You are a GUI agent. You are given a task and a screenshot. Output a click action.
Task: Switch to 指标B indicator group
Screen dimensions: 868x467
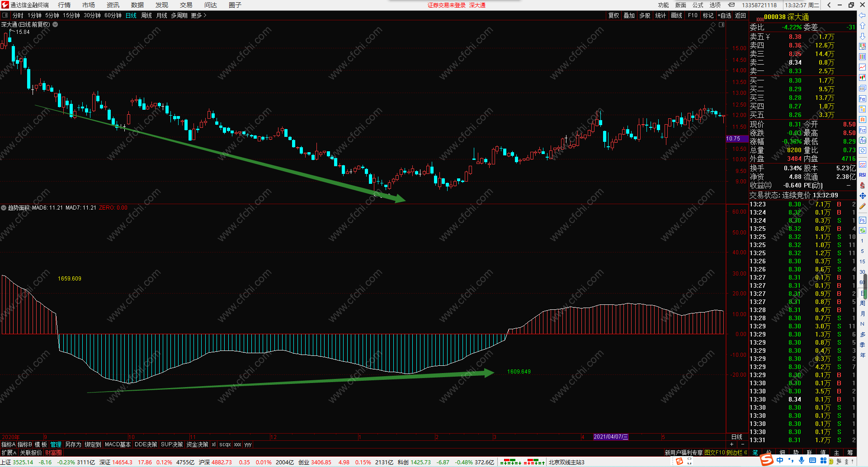click(25, 444)
